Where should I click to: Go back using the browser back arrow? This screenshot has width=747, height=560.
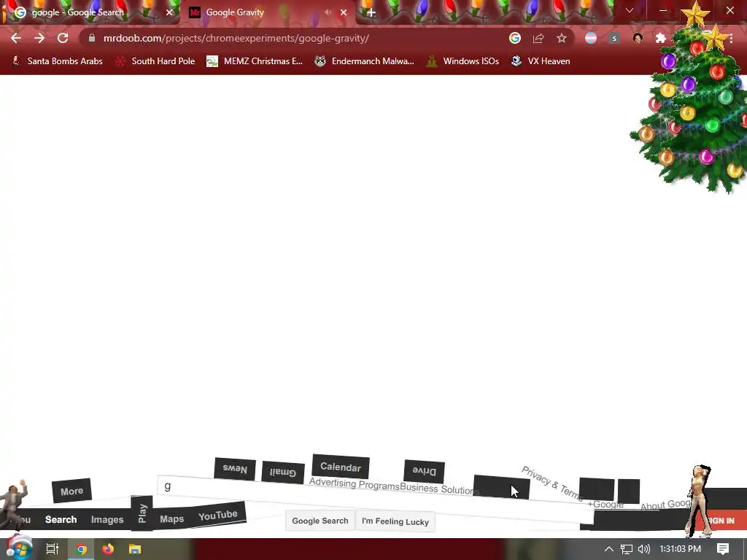tap(16, 38)
